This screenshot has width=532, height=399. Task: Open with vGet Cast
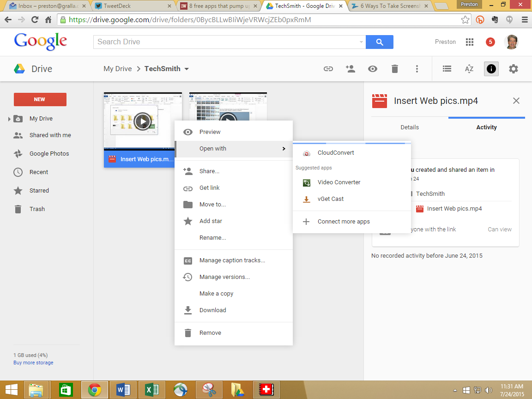coord(352,199)
